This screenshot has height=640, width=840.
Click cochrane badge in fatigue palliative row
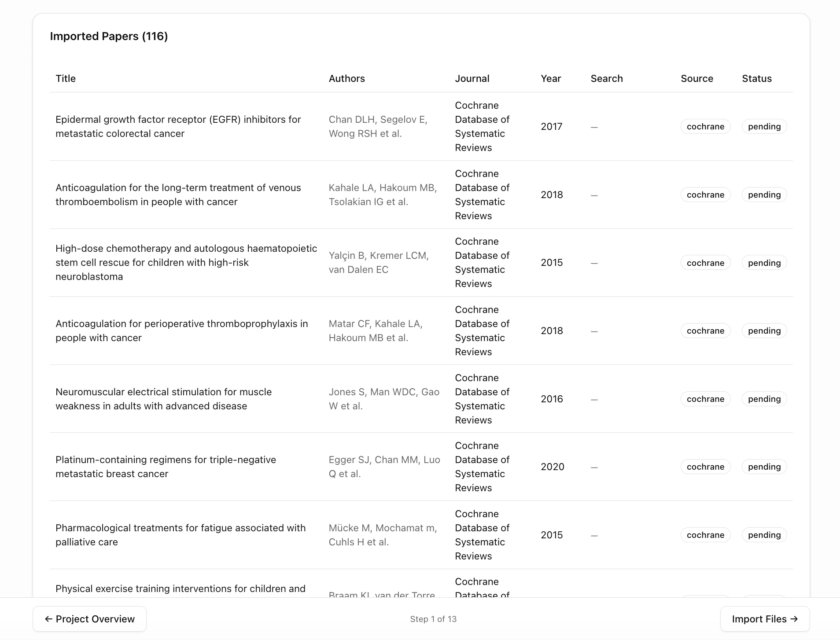706,535
